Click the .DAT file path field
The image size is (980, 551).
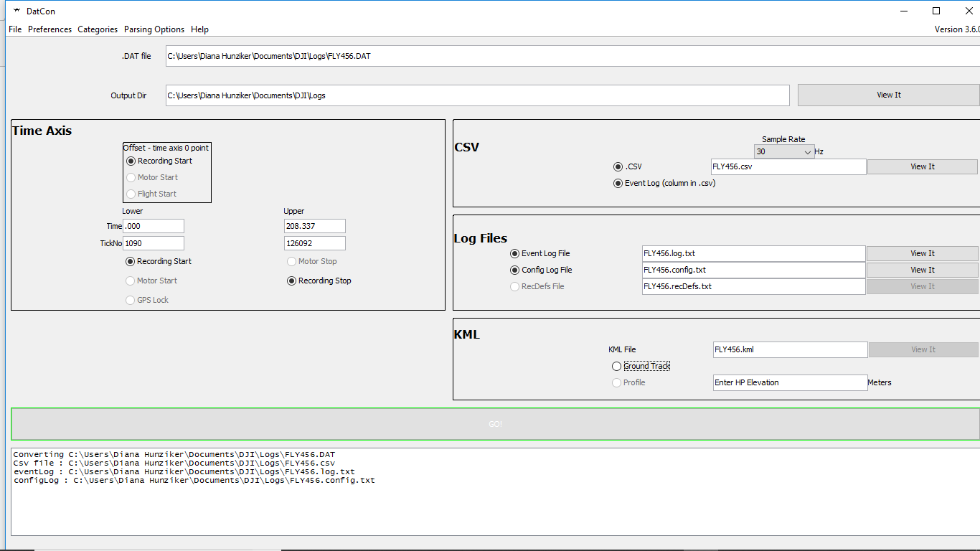[573, 56]
